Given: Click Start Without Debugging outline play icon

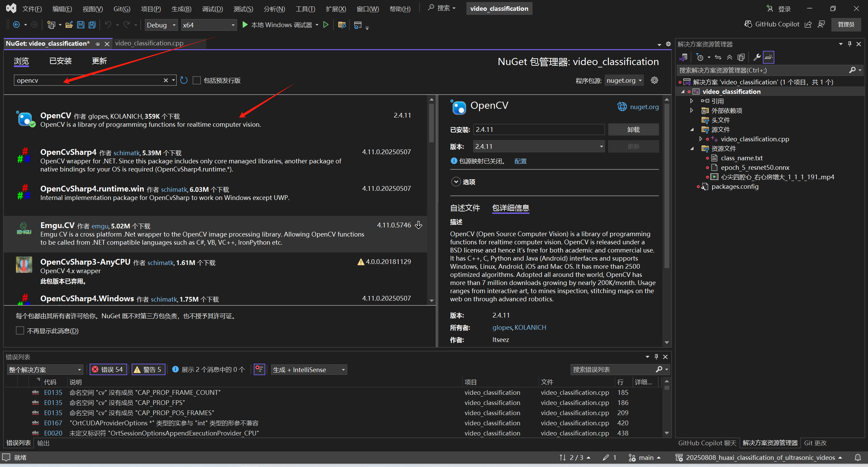Looking at the screenshot, I should point(326,25).
